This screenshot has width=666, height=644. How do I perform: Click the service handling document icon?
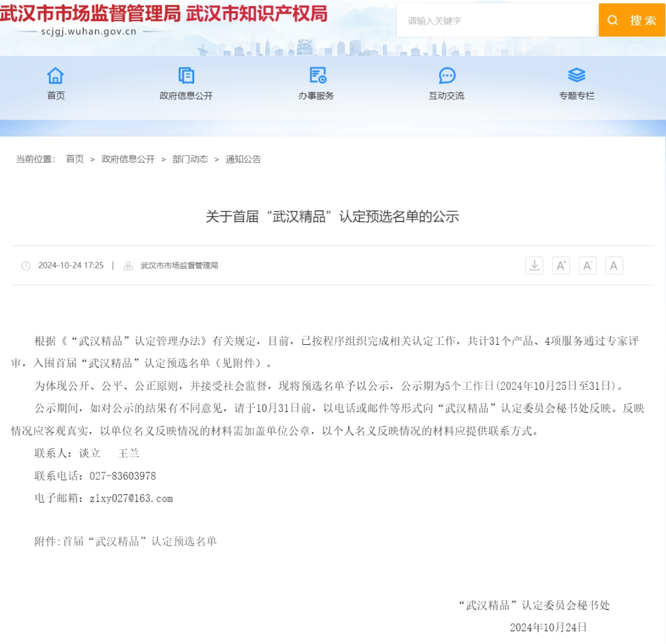[317, 75]
